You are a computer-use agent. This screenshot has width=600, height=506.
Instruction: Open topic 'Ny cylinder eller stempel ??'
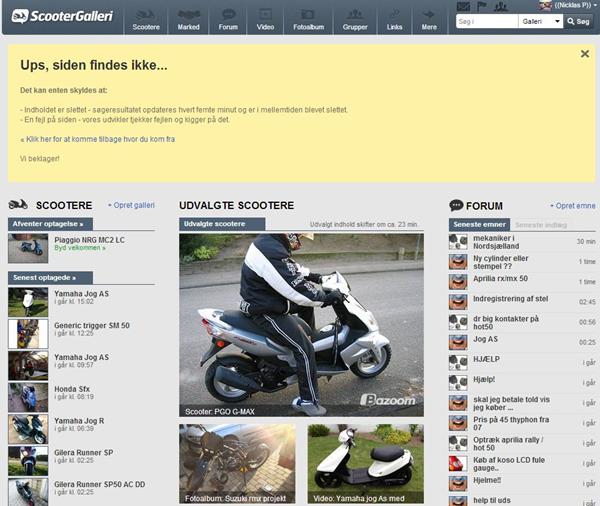pos(501,262)
